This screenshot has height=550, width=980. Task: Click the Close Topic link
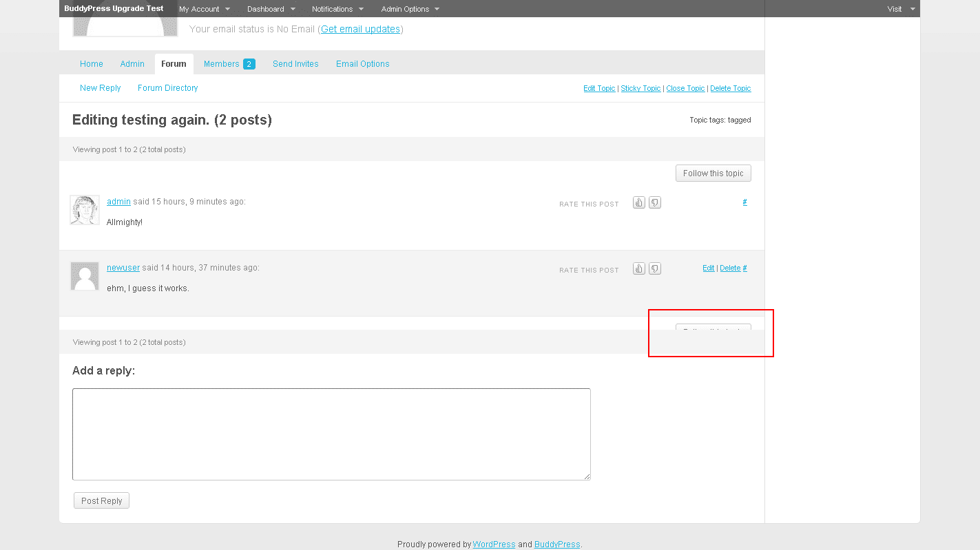(x=685, y=89)
